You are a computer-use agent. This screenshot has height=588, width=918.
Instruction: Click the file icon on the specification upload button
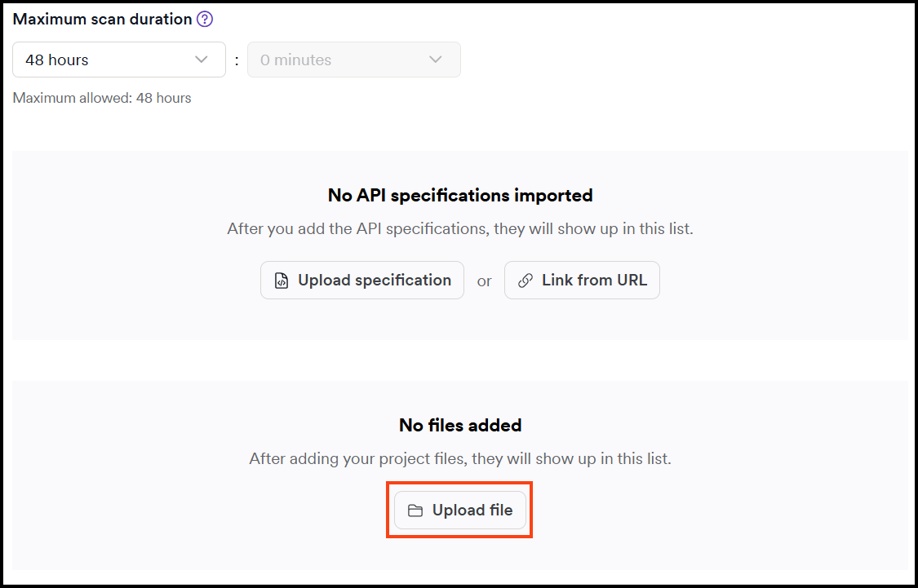pyautogui.click(x=280, y=280)
